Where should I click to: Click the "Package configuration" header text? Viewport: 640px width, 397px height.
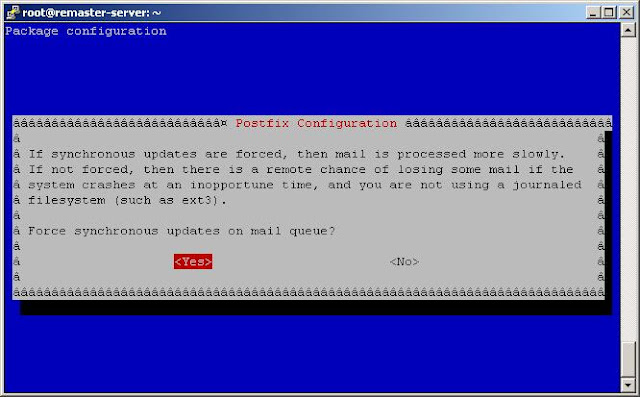click(86, 31)
